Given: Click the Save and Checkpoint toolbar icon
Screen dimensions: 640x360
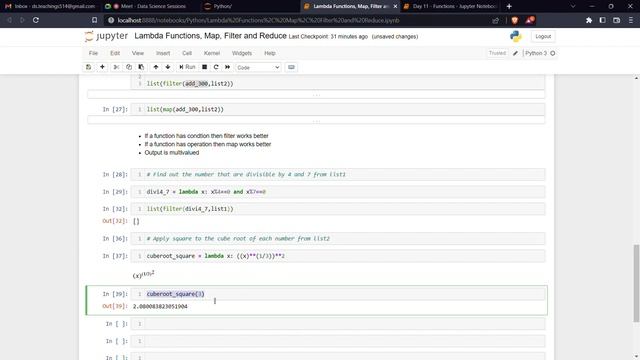Looking at the screenshot, I should pos(89,67).
